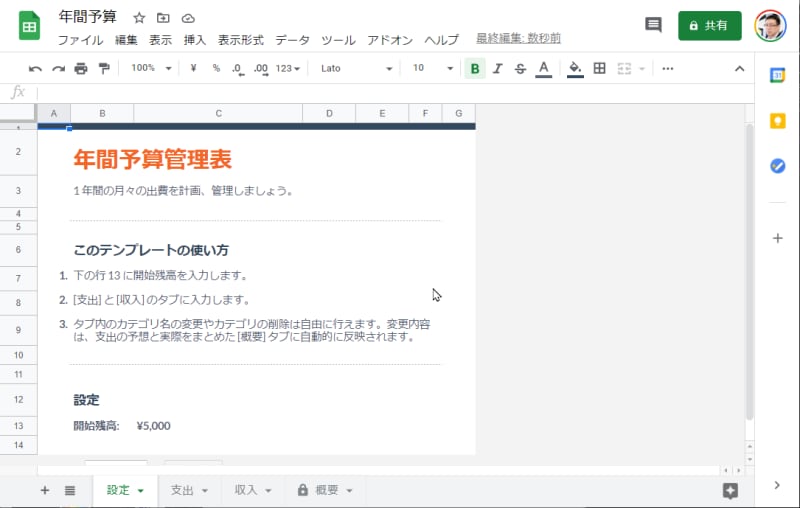Open the 表示 menu
This screenshot has width=800, height=508.
tap(160, 40)
